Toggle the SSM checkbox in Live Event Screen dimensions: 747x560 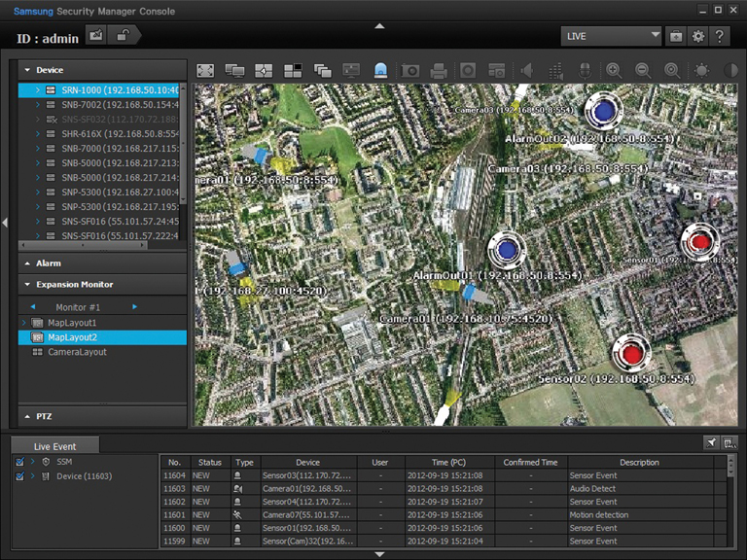(20, 461)
